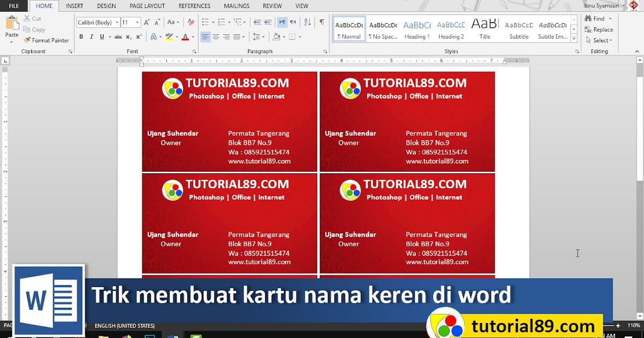Open the Change Case dropdown
This screenshot has height=338, width=644.
pos(173,23)
